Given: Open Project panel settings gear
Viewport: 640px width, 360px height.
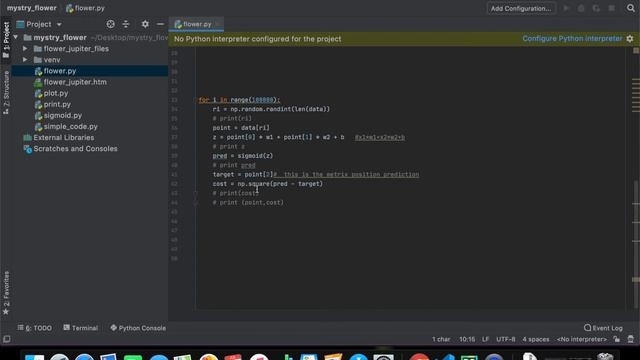Looking at the screenshot, I should [145, 24].
